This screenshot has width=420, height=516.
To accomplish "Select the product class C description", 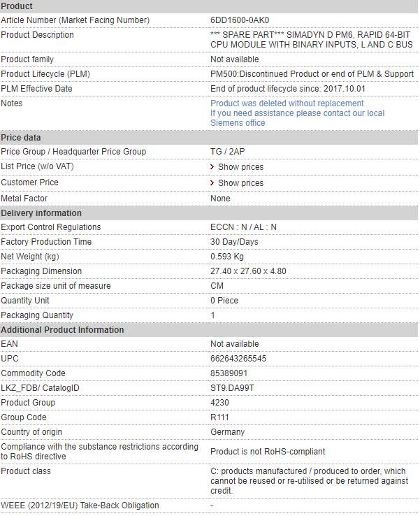I will (x=309, y=481).
